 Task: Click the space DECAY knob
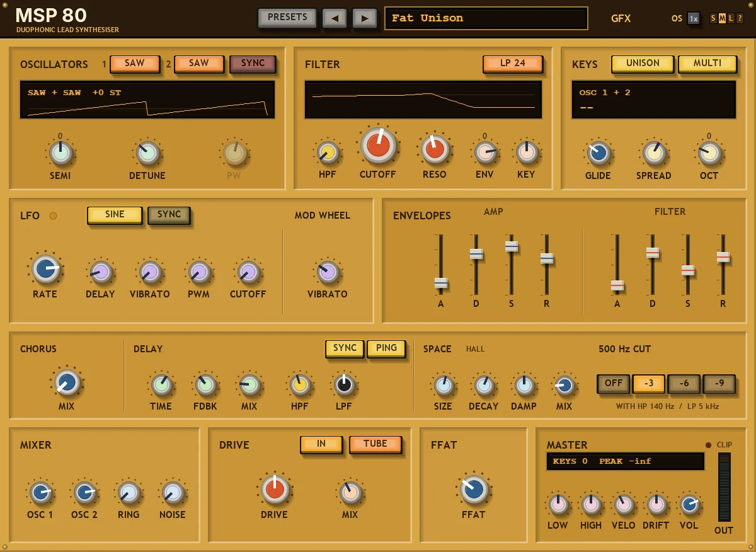[x=484, y=385]
